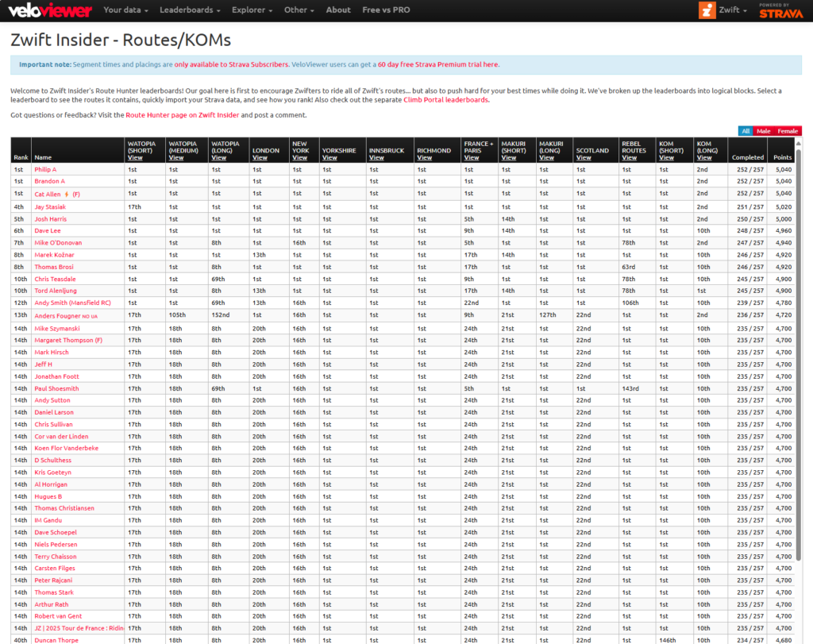
Task: View the Yorkshire leaderboard
Action: (x=329, y=158)
